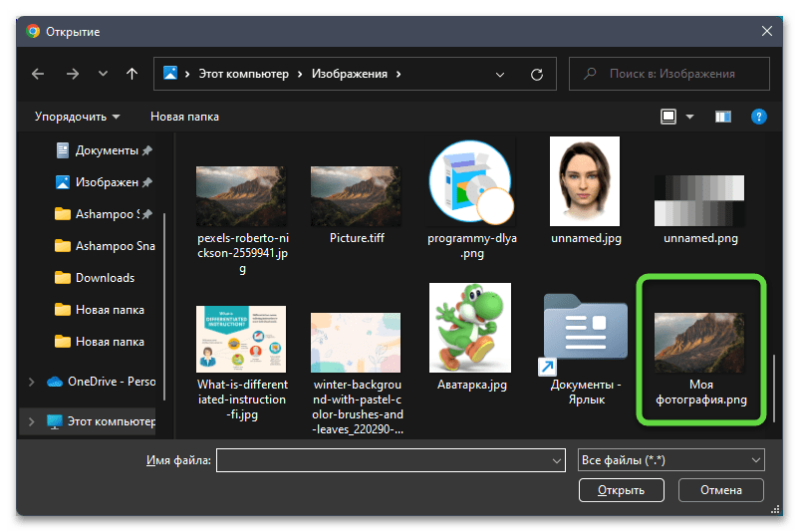Click the Forward navigation arrow

(x=72, y=74)
